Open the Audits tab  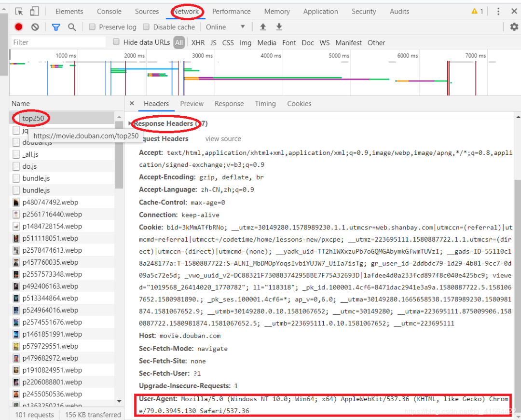[399, 11]
